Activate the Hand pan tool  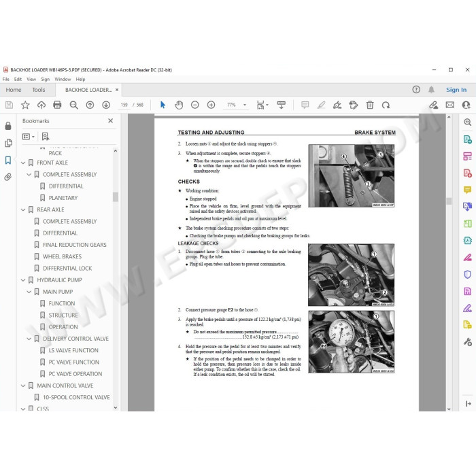pos(179,105)
